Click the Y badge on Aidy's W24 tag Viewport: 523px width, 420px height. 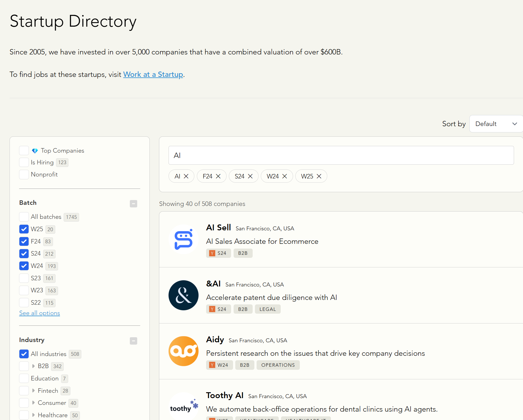click(212, 365)
